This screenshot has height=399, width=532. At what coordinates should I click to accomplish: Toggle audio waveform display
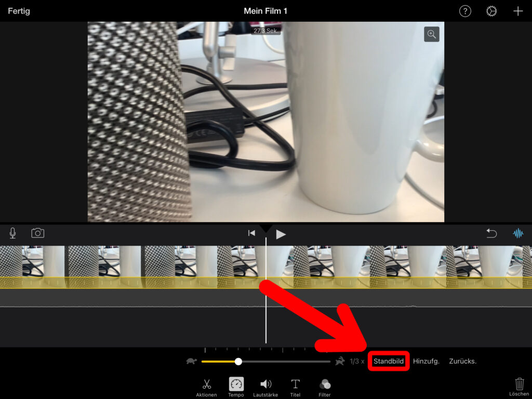(x=518, y=233)
